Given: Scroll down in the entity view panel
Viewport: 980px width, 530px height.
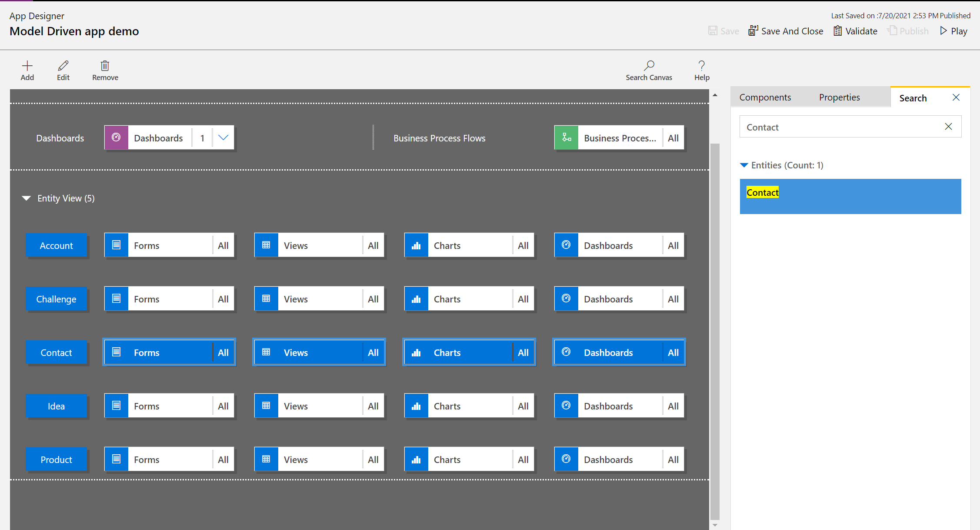Looking at the screenshot, I should tap(715, 525).
